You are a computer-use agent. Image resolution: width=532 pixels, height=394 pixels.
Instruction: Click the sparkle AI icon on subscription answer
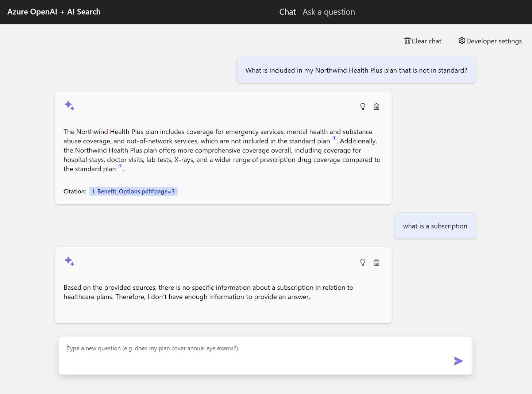(69, 261)
